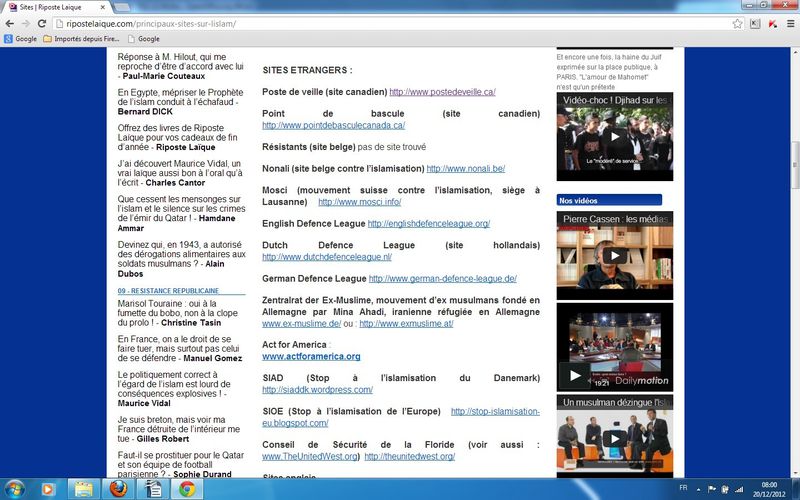800x500 pixels.
Task: Open the Action Center flag icon
Action: click(x=711, y=489)
